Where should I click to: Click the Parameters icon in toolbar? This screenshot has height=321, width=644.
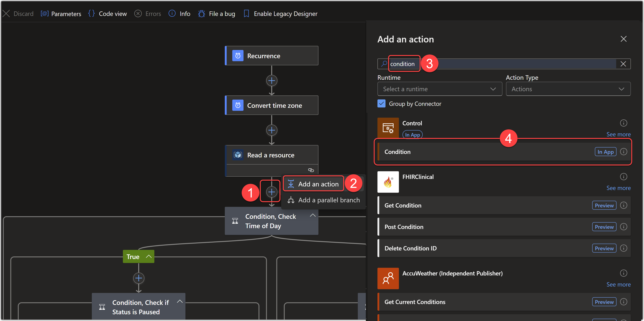pos(45,13)
